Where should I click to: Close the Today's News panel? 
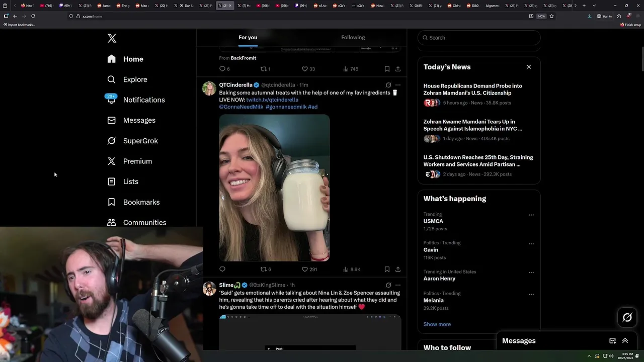(x=529, y=67)
